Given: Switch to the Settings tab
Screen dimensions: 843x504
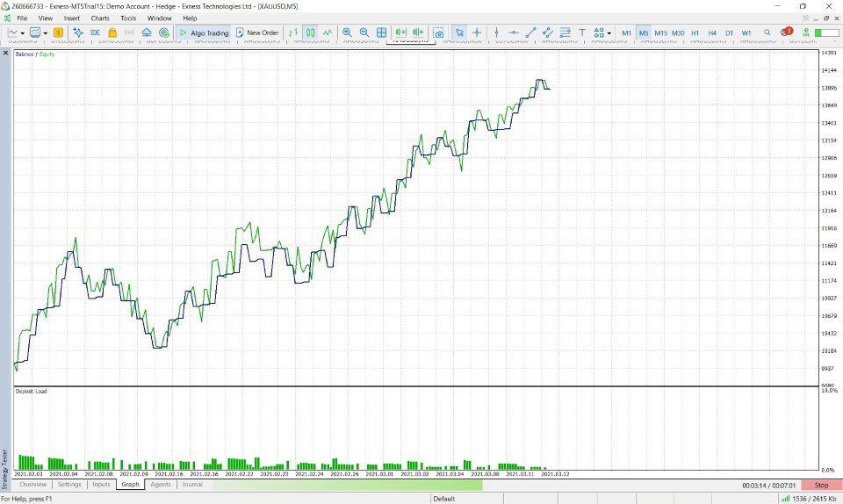Looking at the screenshot, I should click(x=69, y=485).
